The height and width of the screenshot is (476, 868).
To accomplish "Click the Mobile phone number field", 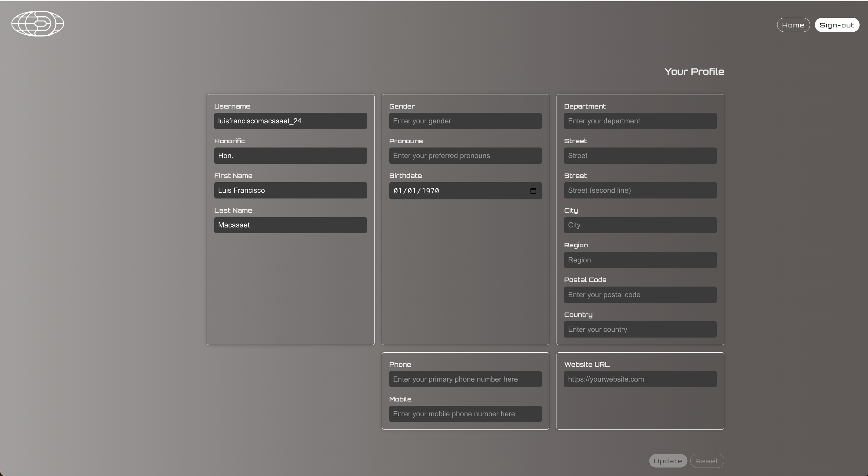I will 465,414.
